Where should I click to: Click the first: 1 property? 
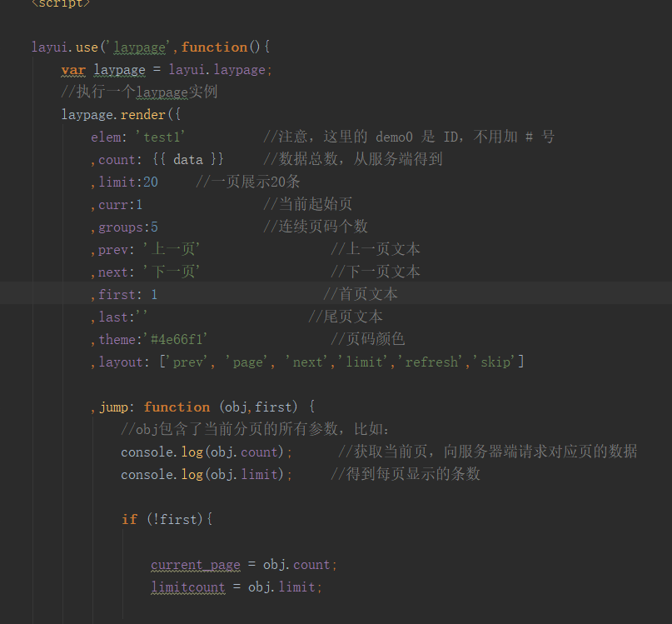pos(127,295)
